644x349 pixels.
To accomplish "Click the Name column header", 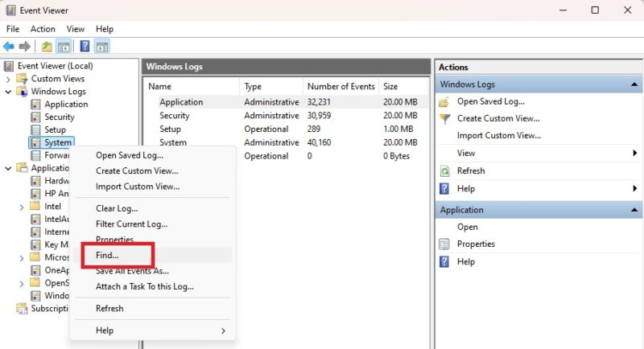I will coord(192,87).
